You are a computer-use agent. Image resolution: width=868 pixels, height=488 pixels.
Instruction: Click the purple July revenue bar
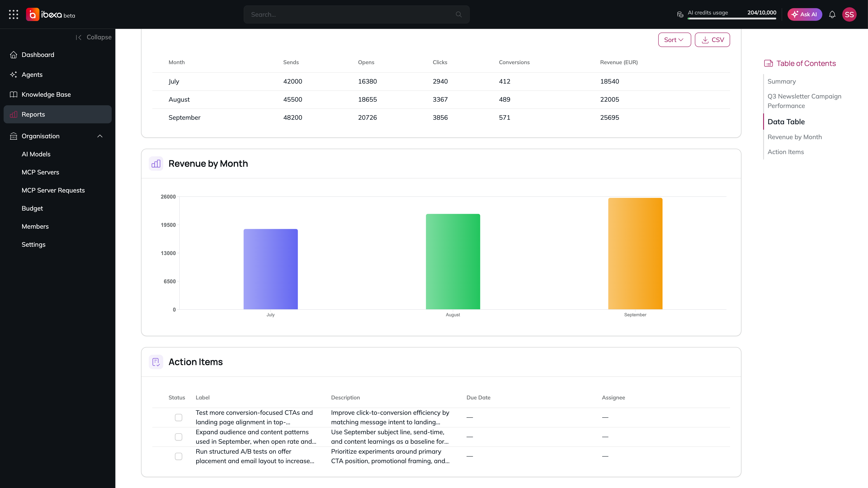(x=271, y=269)
